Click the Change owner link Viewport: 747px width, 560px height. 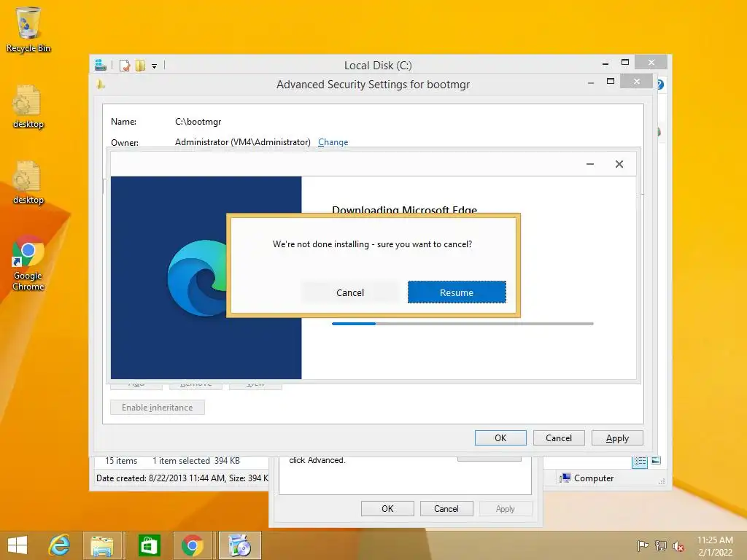click(x=333, y=142)
